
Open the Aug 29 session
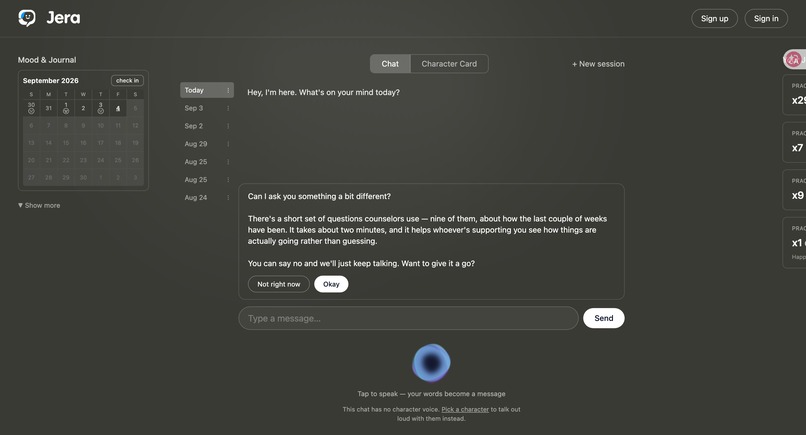click(x=207, y=144)
